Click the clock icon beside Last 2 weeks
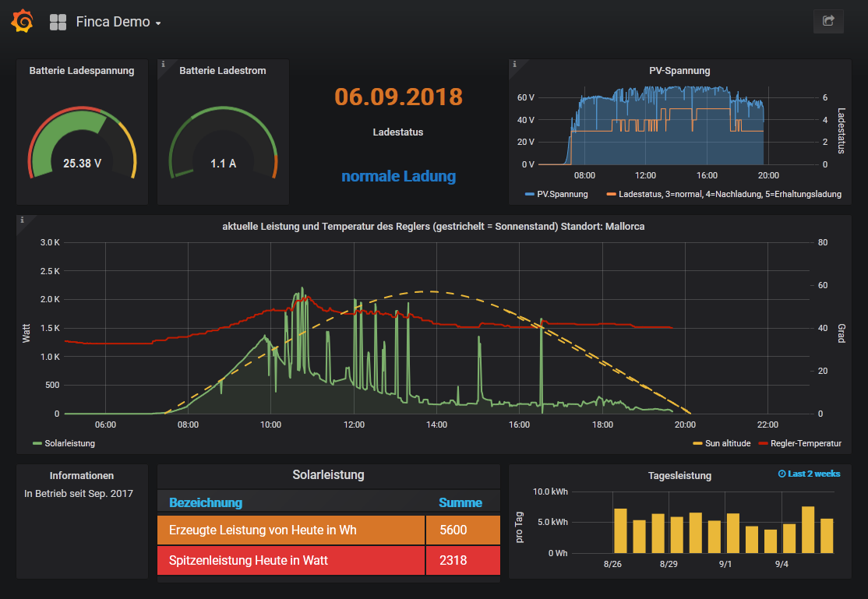 point(782,474)
